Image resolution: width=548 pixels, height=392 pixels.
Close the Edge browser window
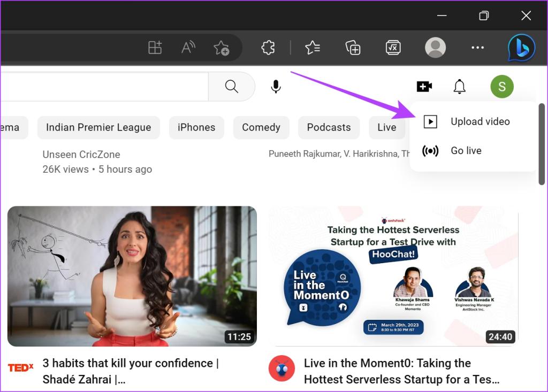pyautogui.click(x=526, y=16)
